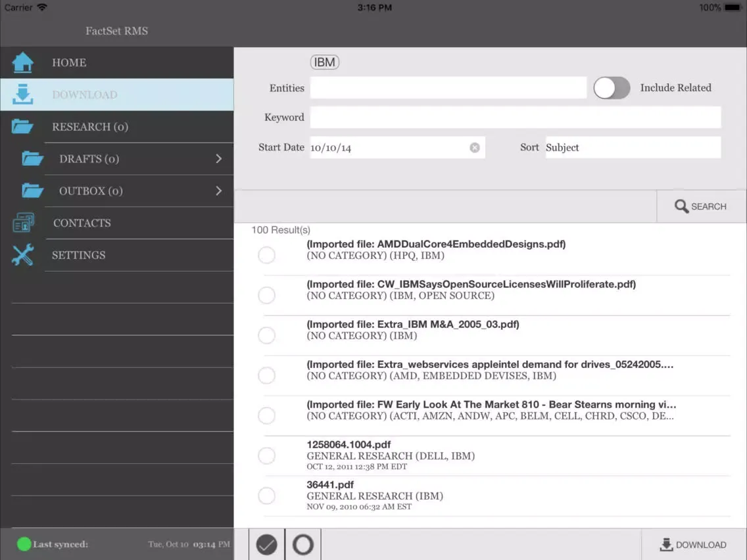Open the Sort Subject dropdown
747x560 pixels.
(x=633, y=148)
